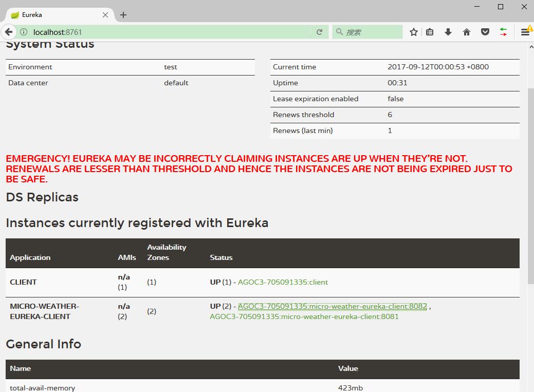Click the scrollbar down arrow
Viewport: 534px width, 392px height.
[x=530, y=388]
